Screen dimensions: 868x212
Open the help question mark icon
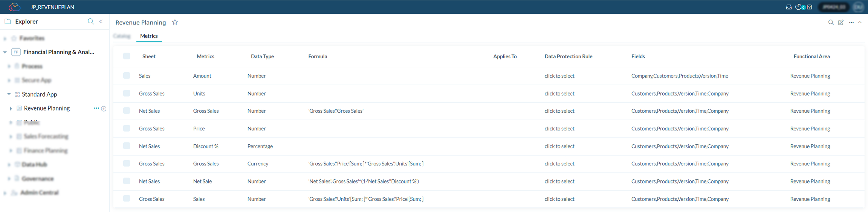pyautogui.click(x=809, y=7)
